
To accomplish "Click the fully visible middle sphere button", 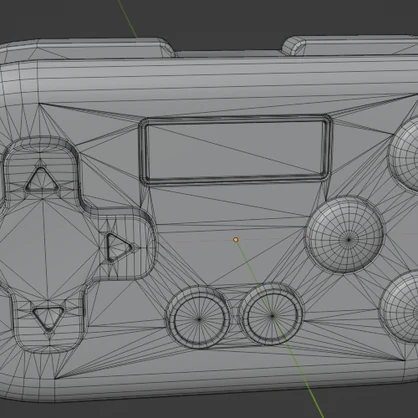I will tap(345, 235).
